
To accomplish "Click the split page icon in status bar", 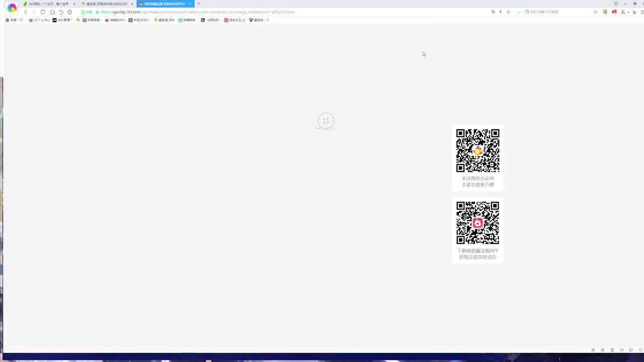I will (631, 350).
